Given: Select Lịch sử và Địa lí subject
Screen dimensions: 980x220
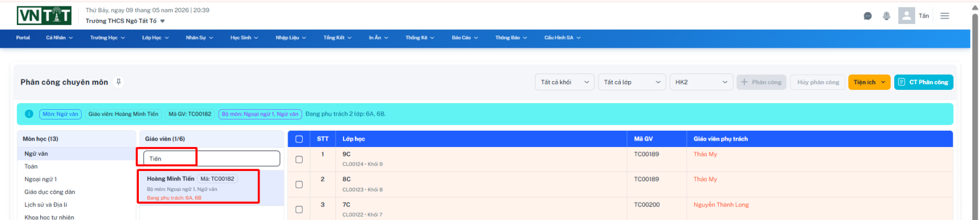Looking at the screenshot, I should pyautogui.click(x=76, y=205).
